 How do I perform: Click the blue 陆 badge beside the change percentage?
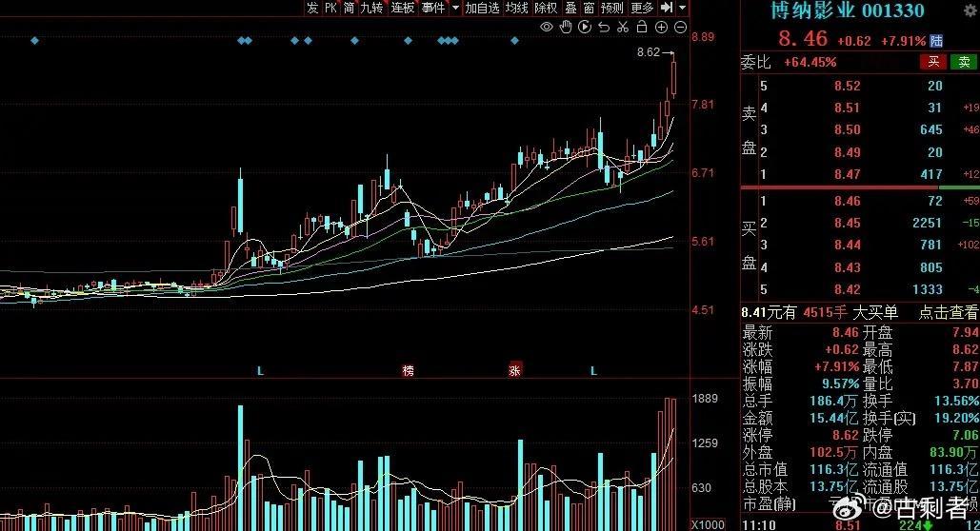click(936, 41)
